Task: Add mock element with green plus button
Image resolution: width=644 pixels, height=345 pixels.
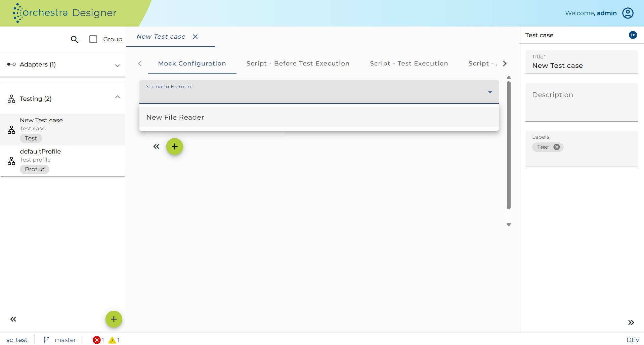Action: 175,146
